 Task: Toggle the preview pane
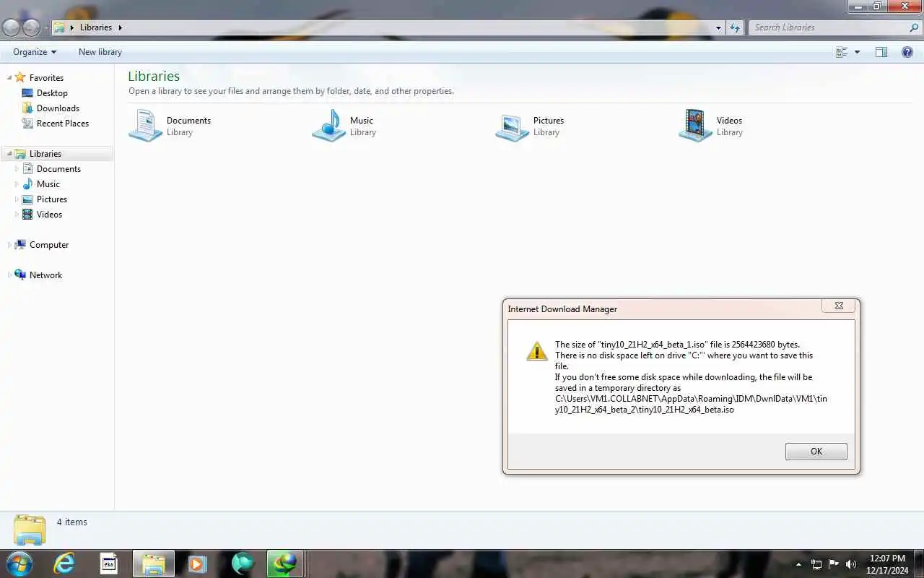click(881, 52)
